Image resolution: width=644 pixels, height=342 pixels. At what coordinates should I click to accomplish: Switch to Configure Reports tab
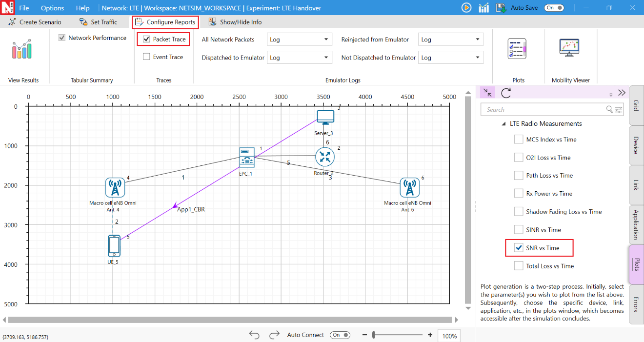click(165, 22)
